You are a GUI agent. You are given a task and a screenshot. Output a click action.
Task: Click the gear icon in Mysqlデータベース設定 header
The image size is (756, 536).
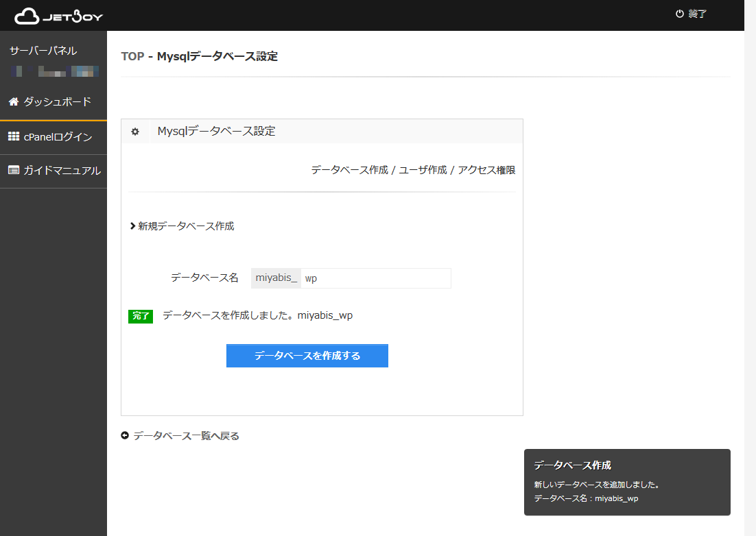click(135, 132)
